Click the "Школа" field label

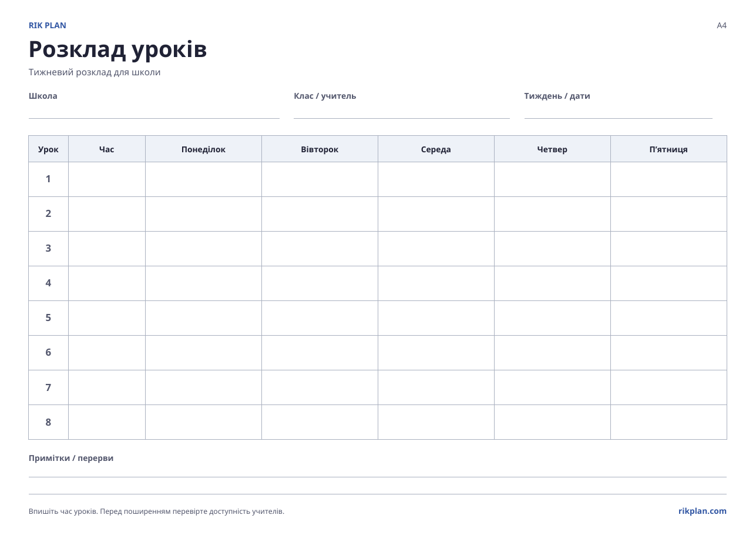tap(43, 96)
